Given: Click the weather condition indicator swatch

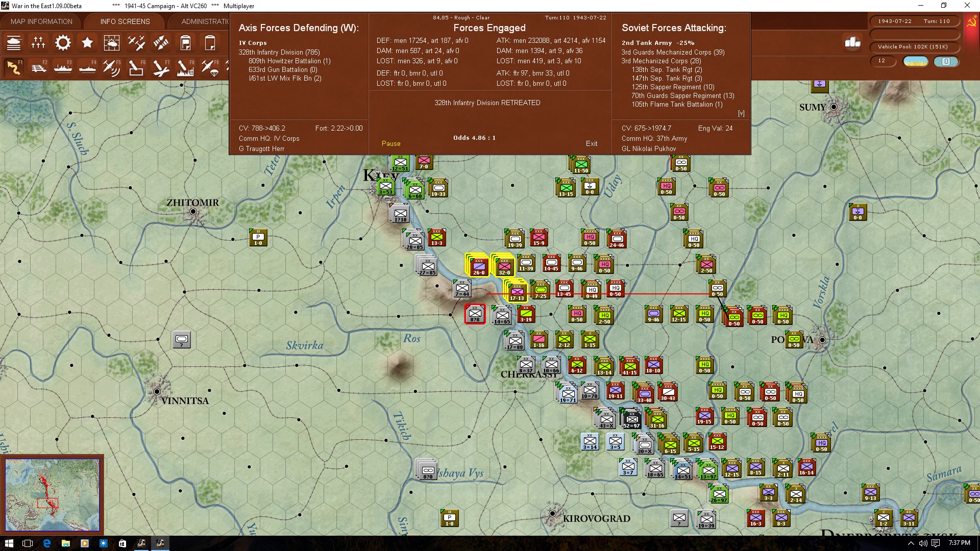Looking at the screenshot, I should point(916,61).
